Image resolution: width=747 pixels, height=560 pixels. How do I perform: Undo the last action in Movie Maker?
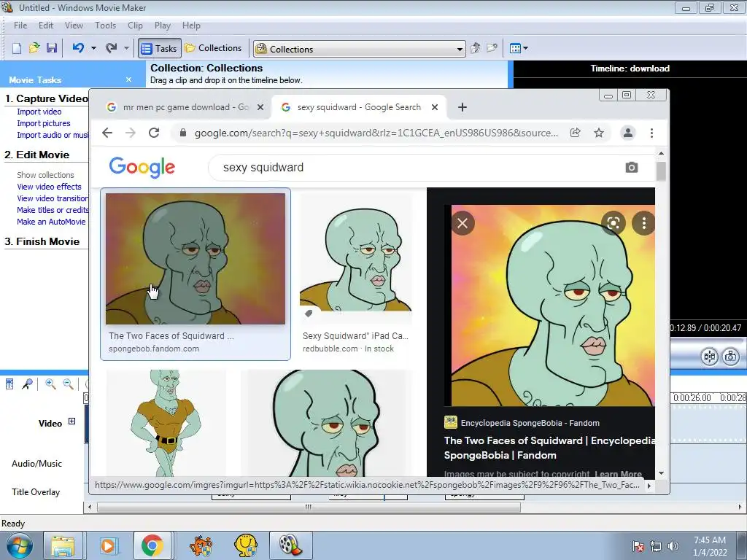coord(78,47)
